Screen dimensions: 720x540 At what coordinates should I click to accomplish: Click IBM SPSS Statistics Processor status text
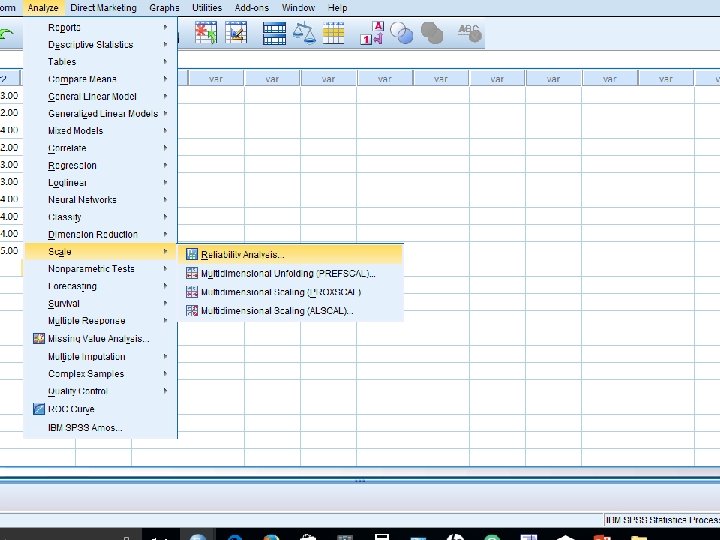pos(662,520)
